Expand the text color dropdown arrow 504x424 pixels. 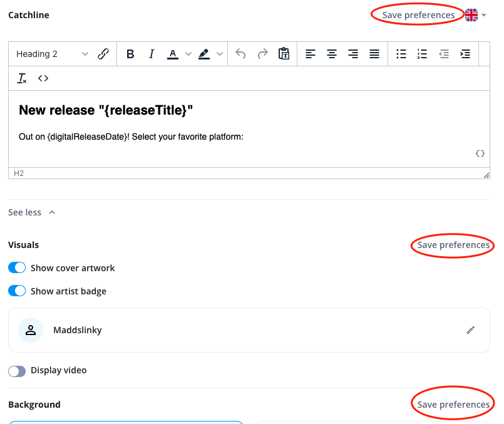click(188, 54)
